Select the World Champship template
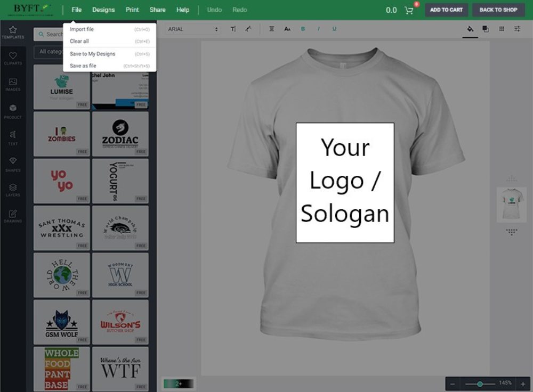The height and width of the screenshot is (392, 533). coord(120,228)
